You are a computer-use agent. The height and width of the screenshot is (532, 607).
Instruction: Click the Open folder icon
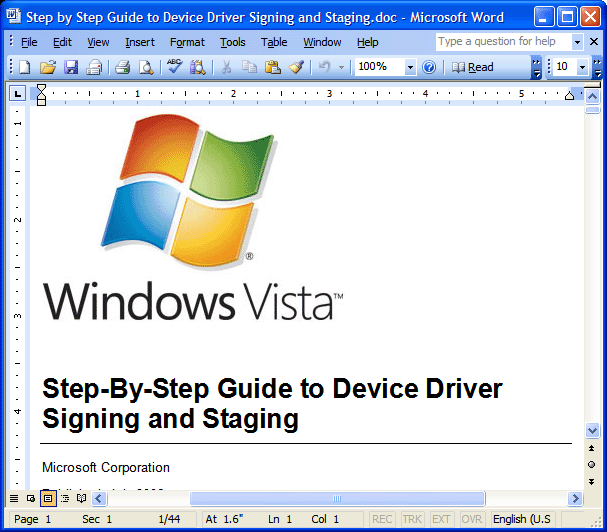(47, 67)
